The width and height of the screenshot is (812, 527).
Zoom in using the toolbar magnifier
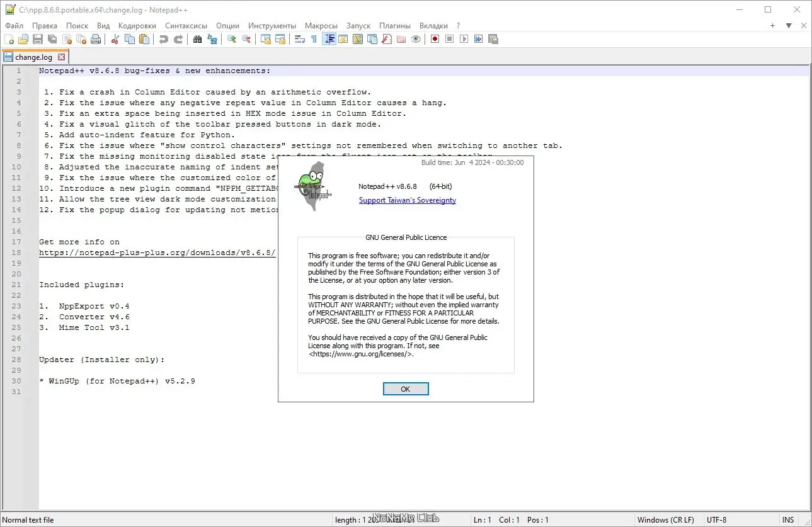232,39
